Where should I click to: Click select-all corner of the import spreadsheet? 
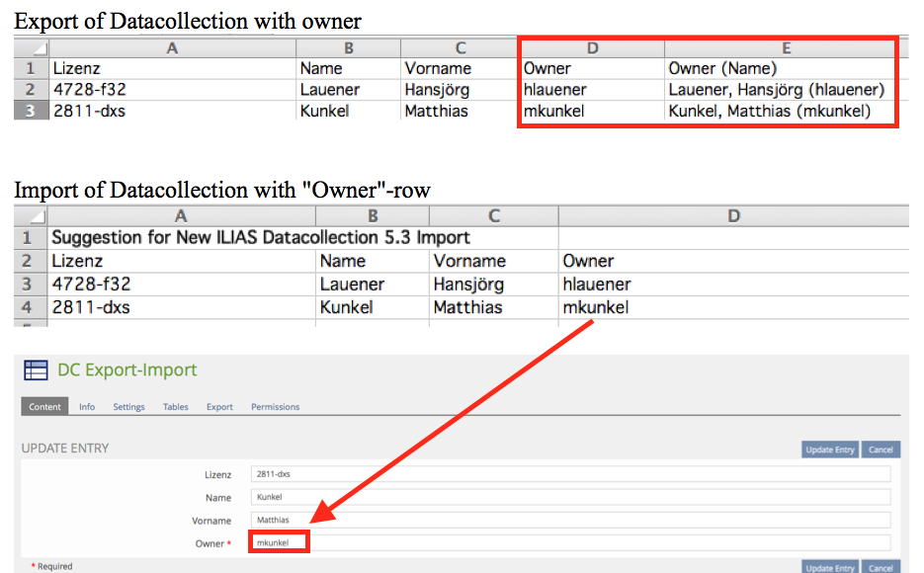tap(32, 215)
